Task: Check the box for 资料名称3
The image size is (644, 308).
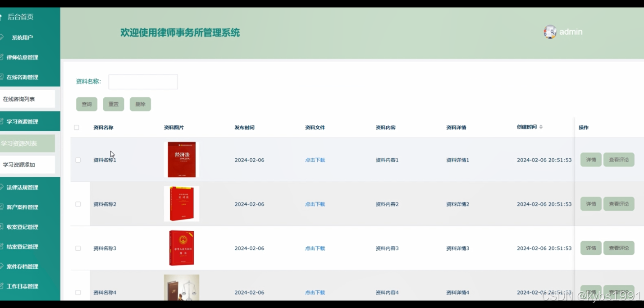Action: (x=78, y=248)
